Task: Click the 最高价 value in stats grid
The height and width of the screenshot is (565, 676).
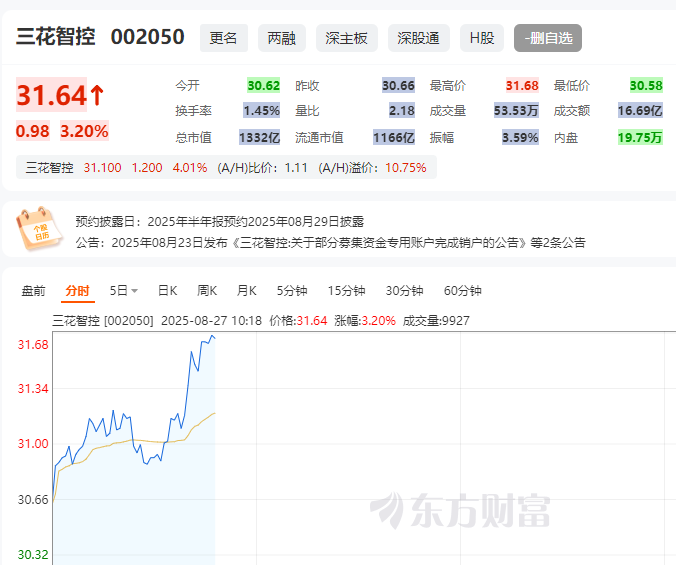Action: (x=522, y=85)
